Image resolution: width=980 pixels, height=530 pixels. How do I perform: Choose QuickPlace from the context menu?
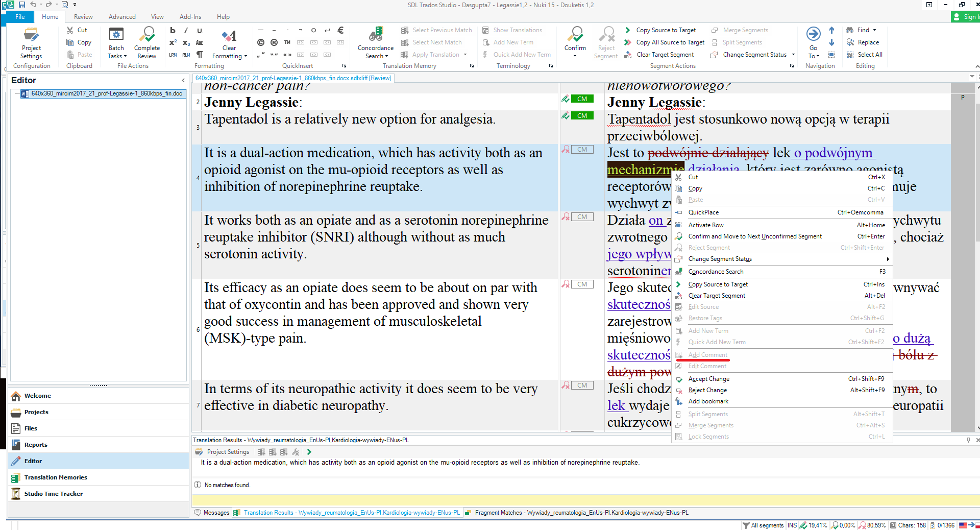pos(782,212)
